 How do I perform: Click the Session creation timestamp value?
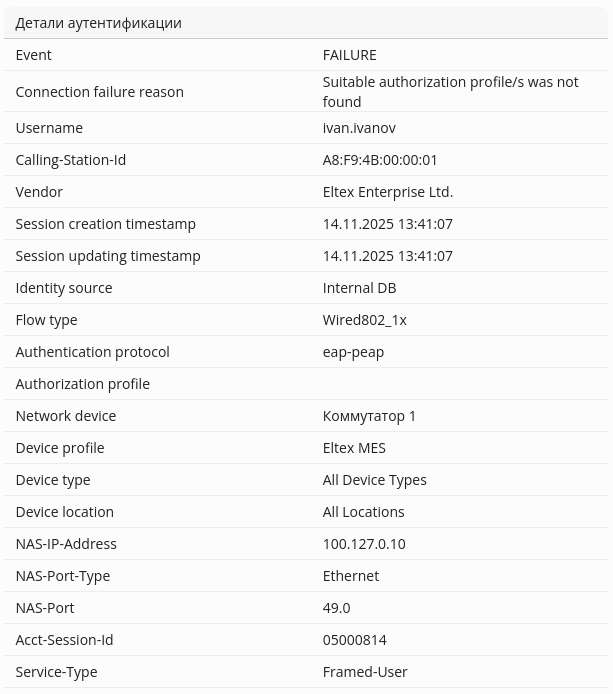[x=387, y=224]
